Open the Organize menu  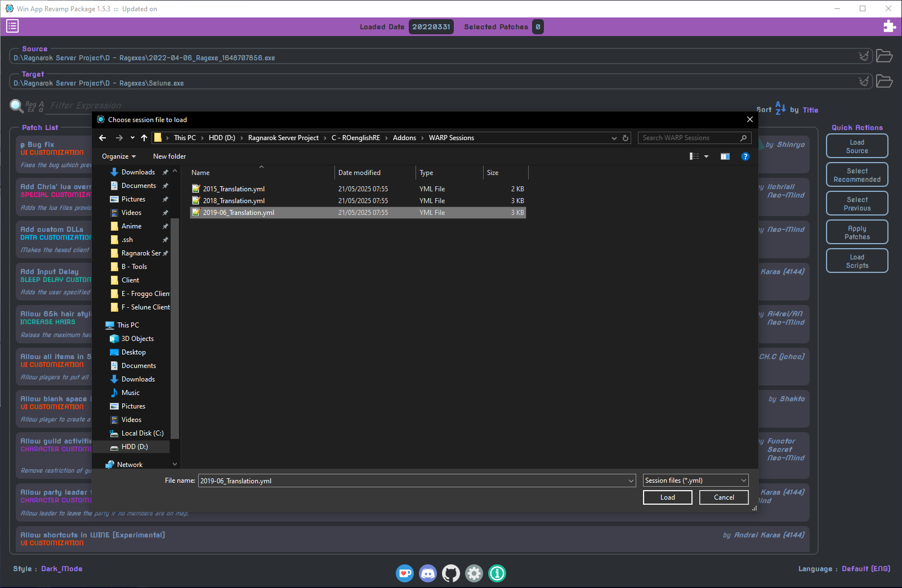point(119,156)
